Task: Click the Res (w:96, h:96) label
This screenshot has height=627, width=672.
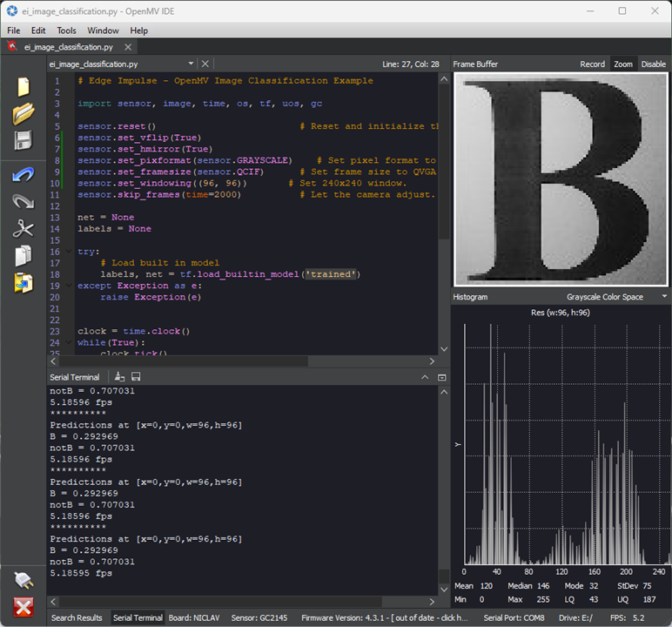Action: point(560,313)
